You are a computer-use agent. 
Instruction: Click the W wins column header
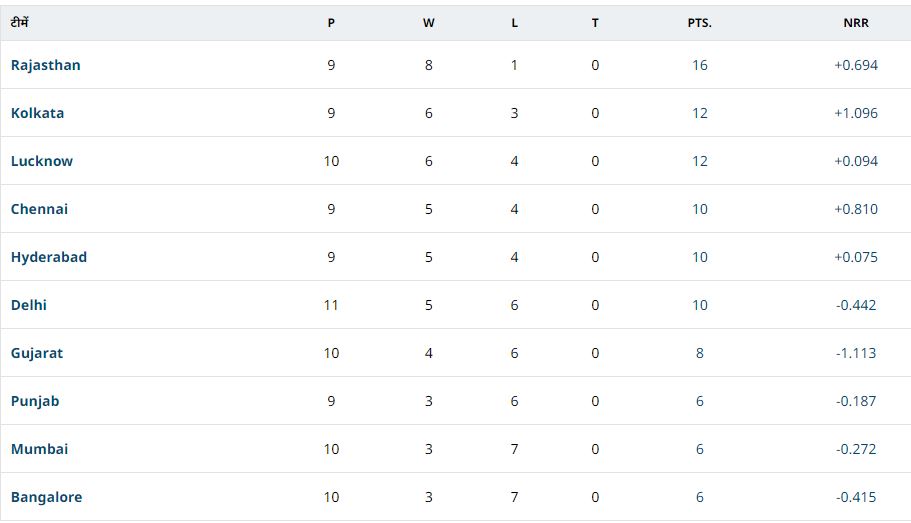tap(429, 23)
